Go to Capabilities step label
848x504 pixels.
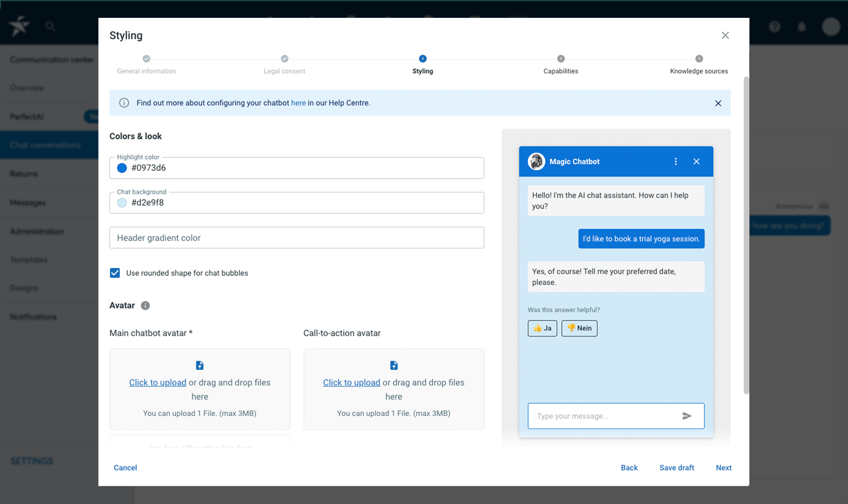561,71
